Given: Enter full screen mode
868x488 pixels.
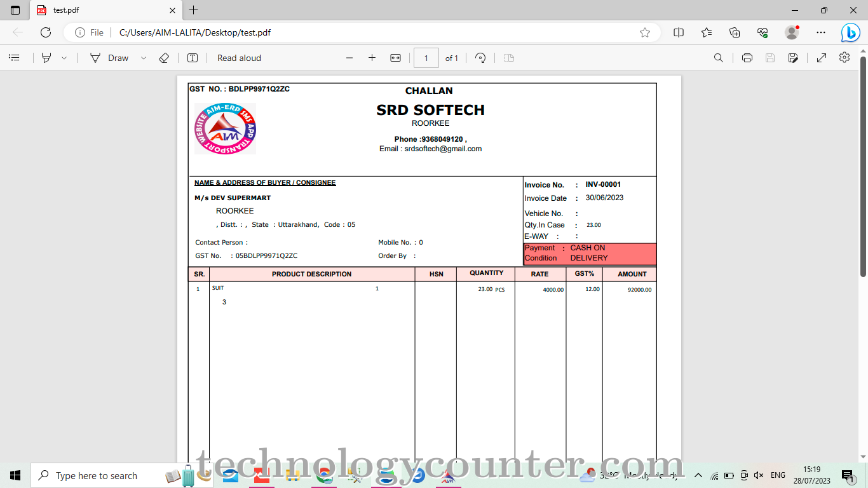Looking at the screenshot, I should (x=822, y=58).
